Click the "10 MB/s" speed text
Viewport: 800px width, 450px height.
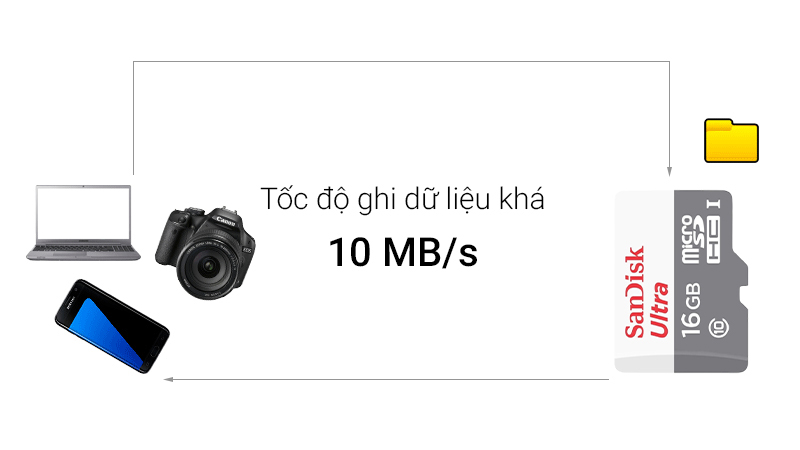pos(403,252)
